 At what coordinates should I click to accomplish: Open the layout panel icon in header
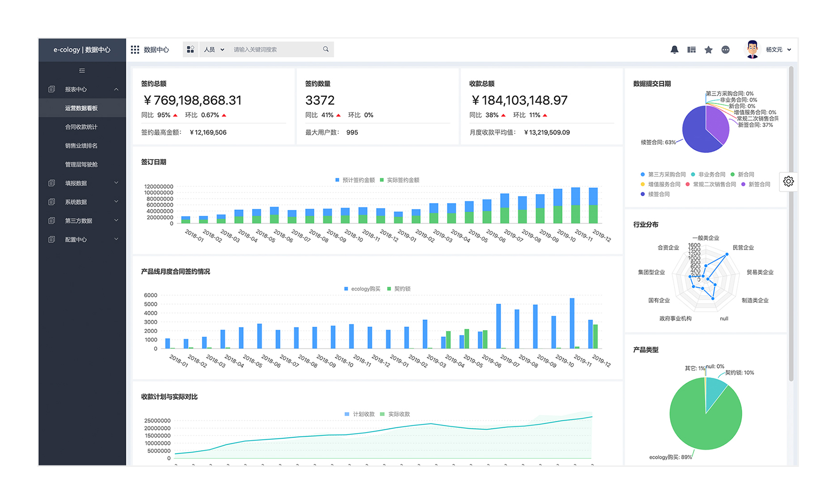pyautogui.click(x=691, y=50)
